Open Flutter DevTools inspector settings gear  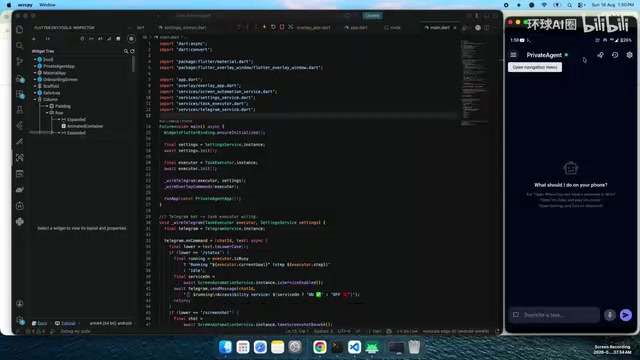click(x=131, y=39)
